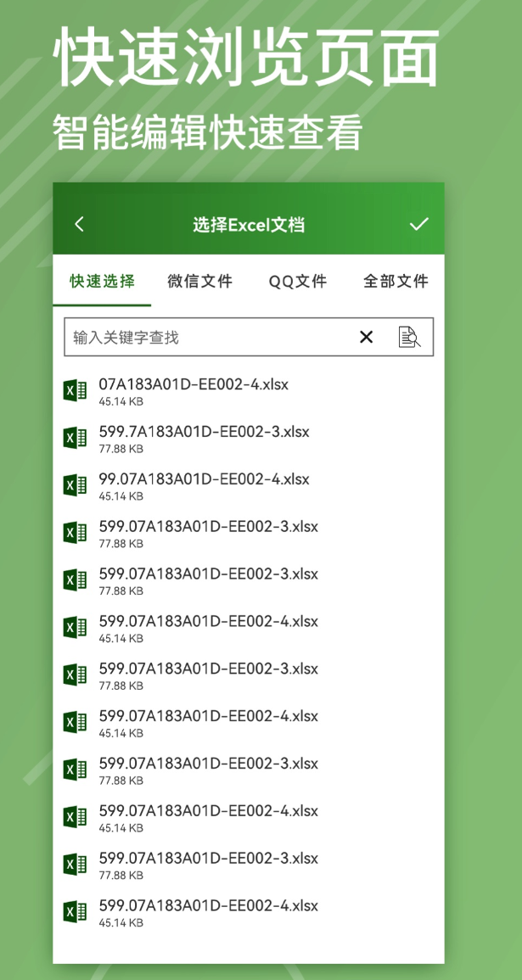Go to the 全部文件 tab
The image size is (522, 980).
[x=396, y=281]
